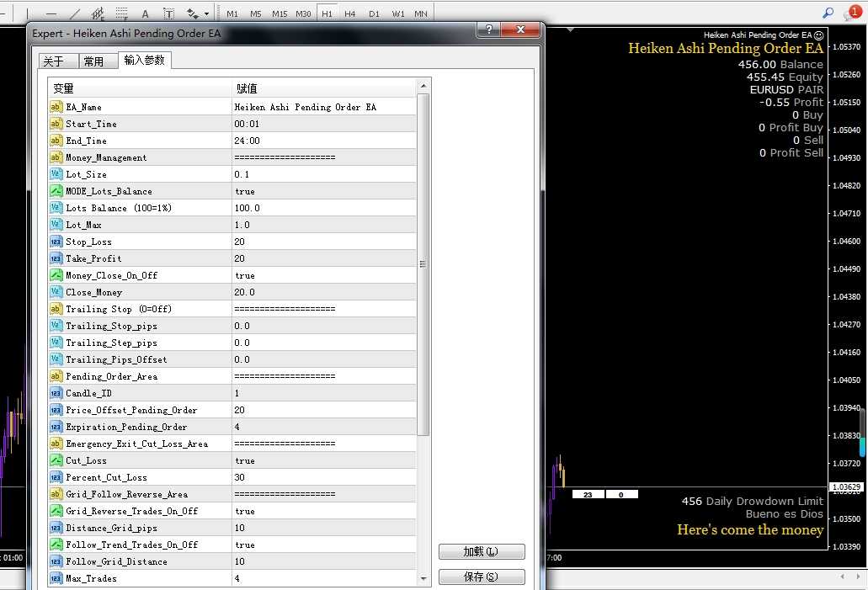Select the Trendline drawing tool
The width and height of the screenshot is (868, 590).
pyautogui.click(x=74, y=13)
